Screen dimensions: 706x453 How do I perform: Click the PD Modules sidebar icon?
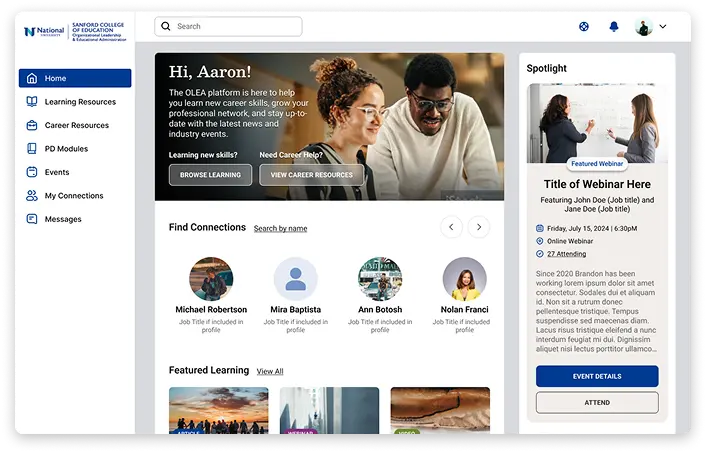click(32, 149)
